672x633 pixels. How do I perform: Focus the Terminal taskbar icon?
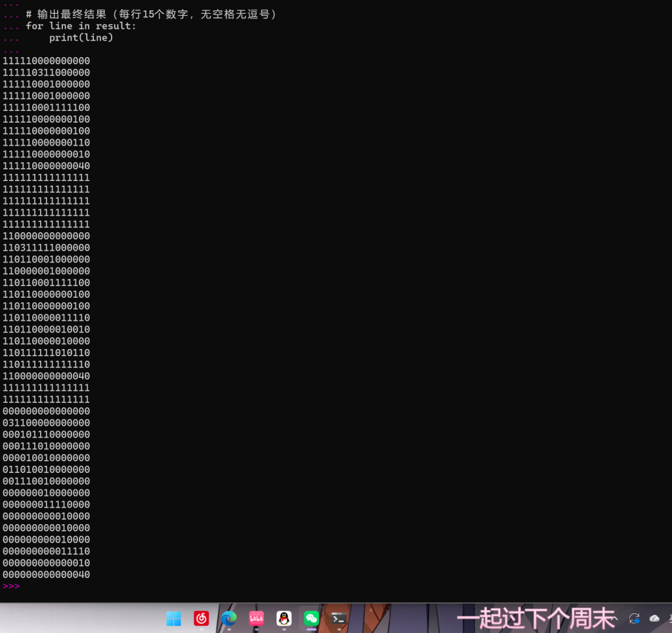coord(339,619)
